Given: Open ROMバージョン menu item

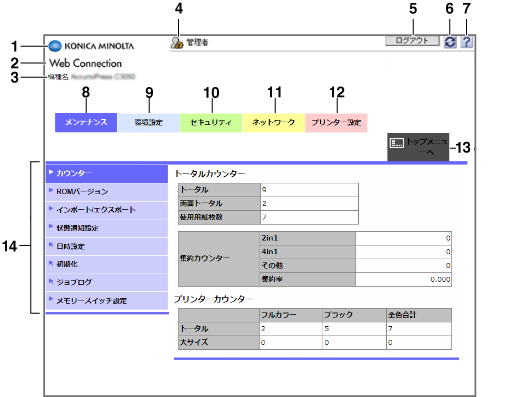Looking at the screenshot, I should [107, 192].
